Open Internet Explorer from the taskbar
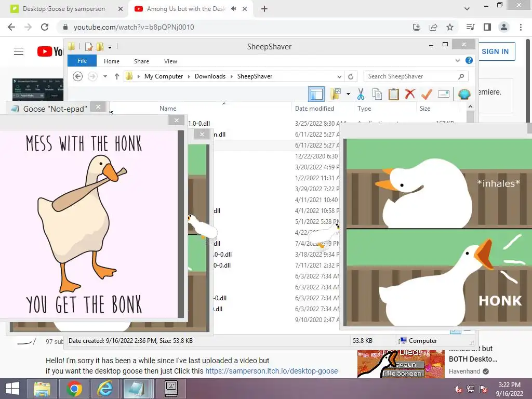The height and width of the screenshot is (399, 532). coord(105,389)
